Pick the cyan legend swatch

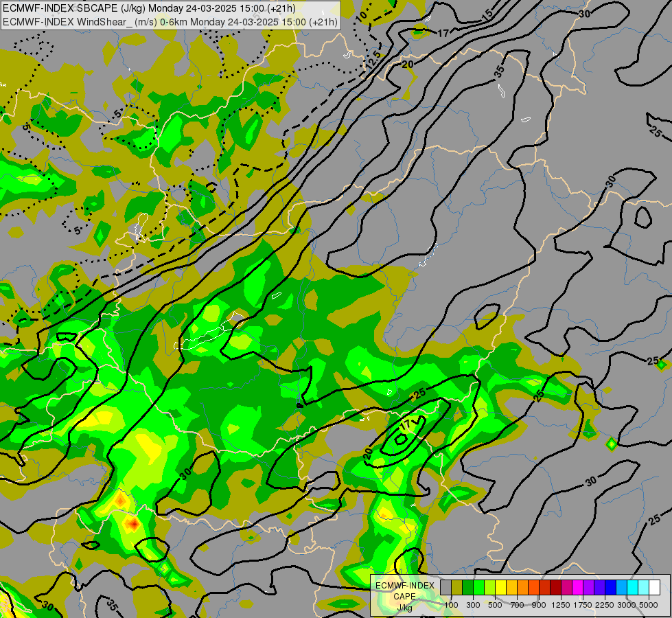pyautogui.click(x=632, y=588)
